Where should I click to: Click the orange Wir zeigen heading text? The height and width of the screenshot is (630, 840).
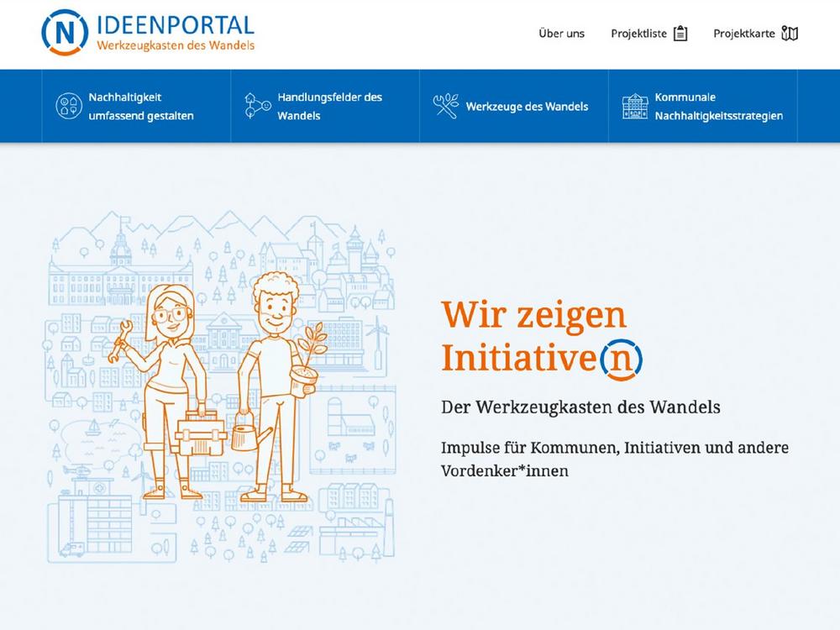(533, 315)
